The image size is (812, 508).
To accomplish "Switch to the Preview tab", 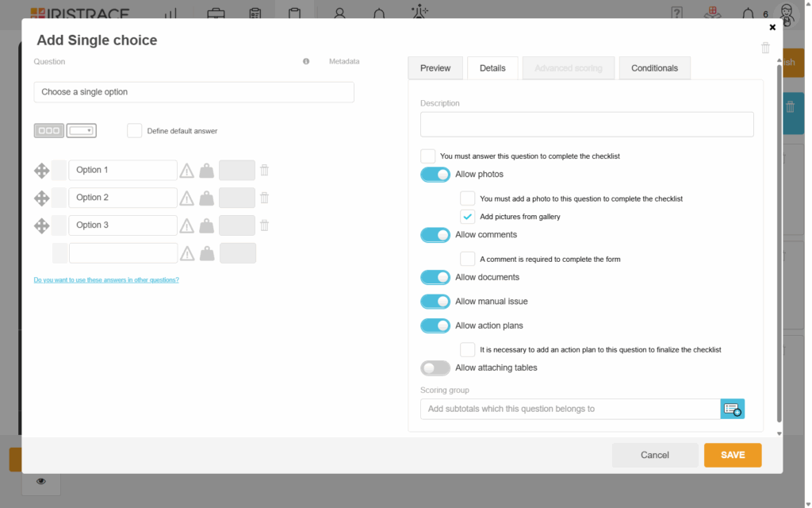I will (435, 68).
